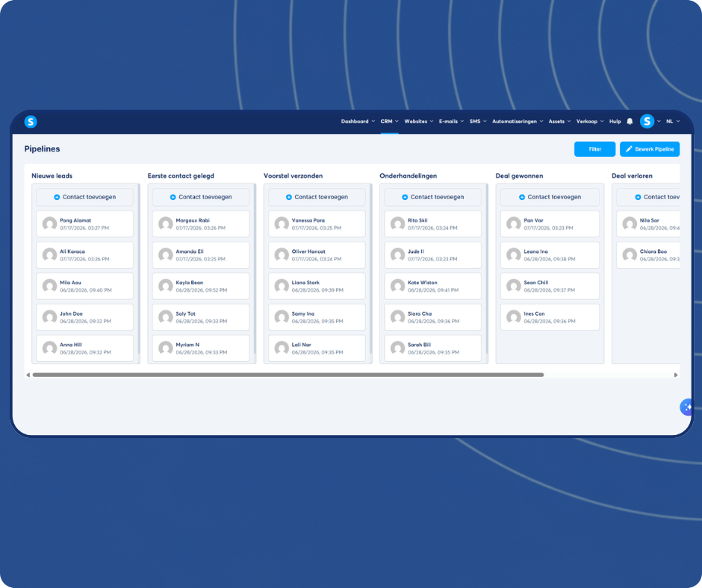This screenshot has width=702, height=588.
Task: Click plus icon in Eerste contact gelegd column
Action: tap(173, 197)
